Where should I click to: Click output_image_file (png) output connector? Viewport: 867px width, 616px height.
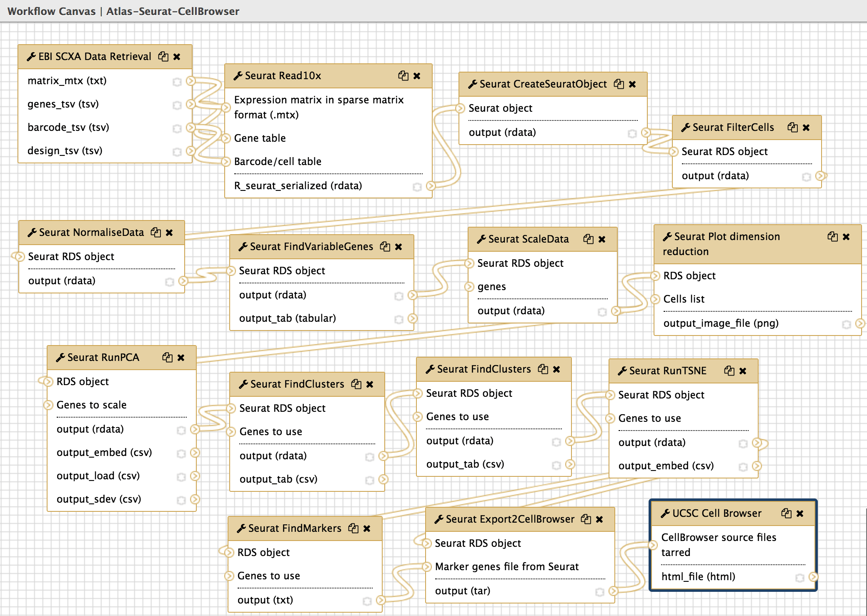[859, 323]
